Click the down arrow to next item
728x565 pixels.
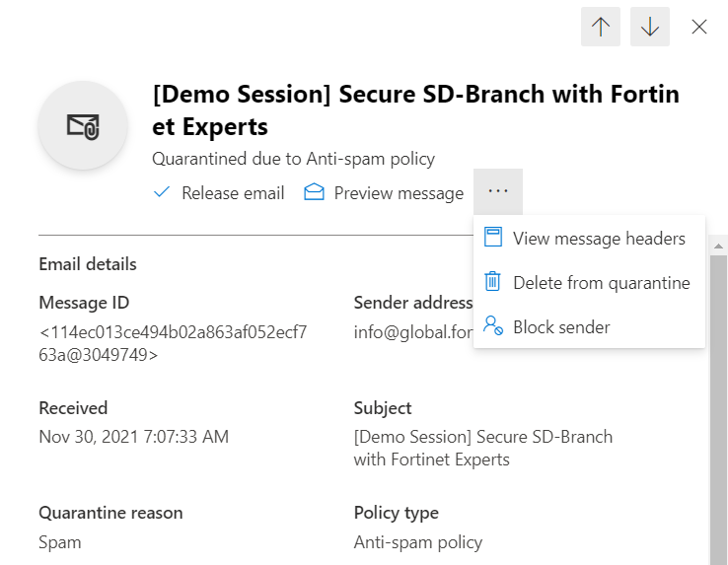point(650,27)
